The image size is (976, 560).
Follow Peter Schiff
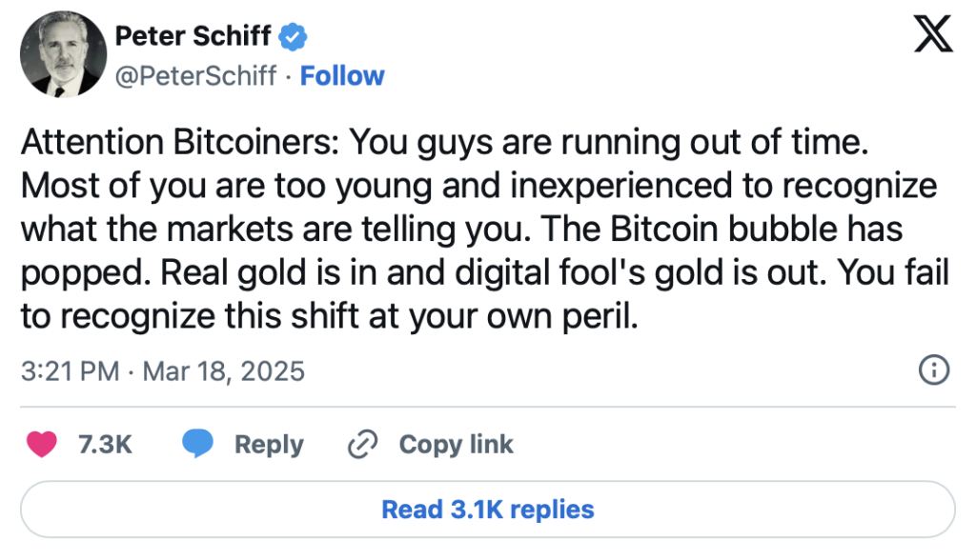pyautogui.click(x=342, y=76)
